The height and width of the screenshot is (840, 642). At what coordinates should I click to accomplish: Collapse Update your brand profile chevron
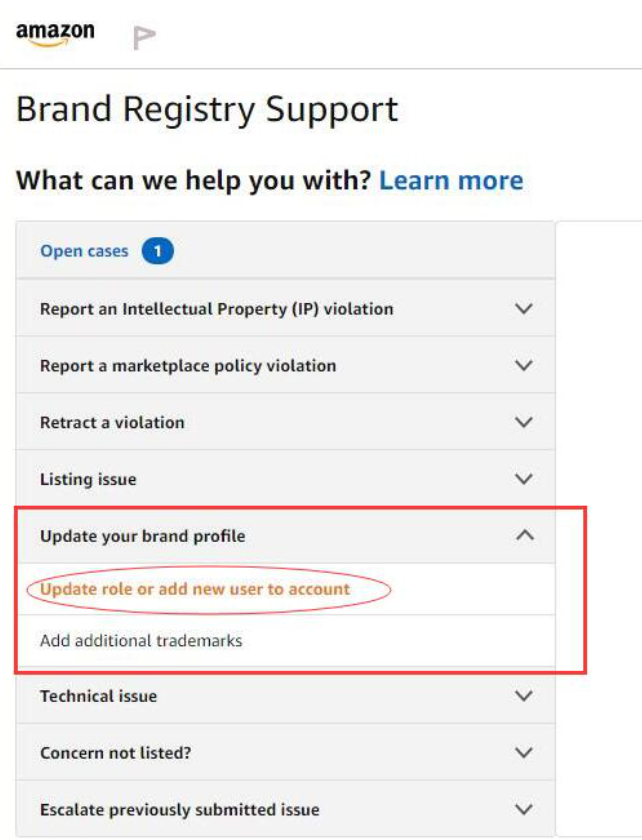(525, 535)
